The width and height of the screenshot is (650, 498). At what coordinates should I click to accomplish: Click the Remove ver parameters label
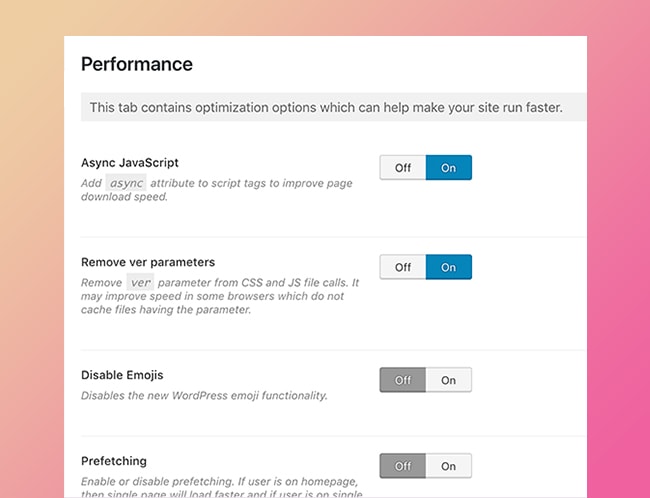pyautogui.click(x=148, y=262)
